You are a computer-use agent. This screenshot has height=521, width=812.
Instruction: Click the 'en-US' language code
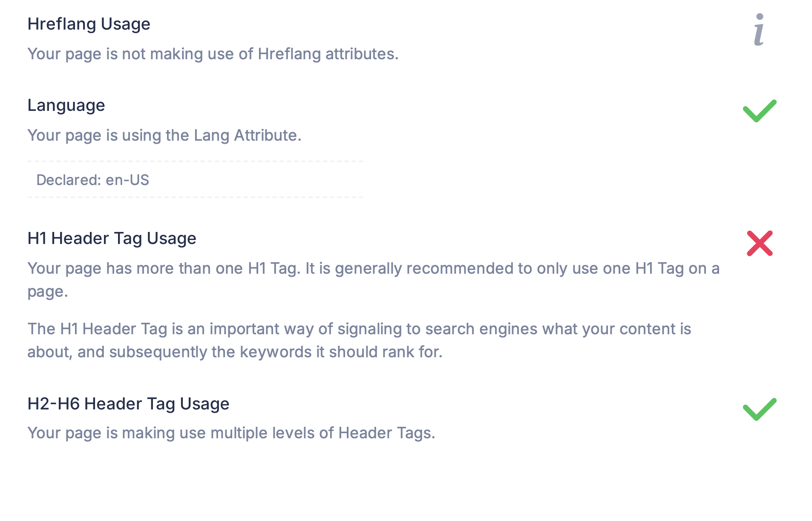tap(127, 180)
